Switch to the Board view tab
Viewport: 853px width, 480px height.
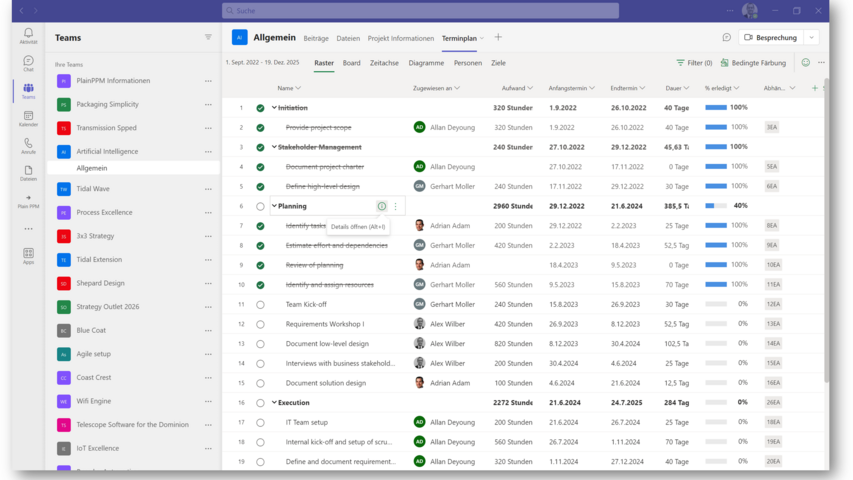[351, 63]
